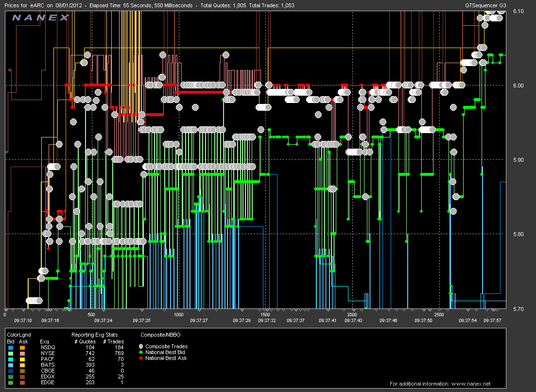
Task: Click the National Best Bid green dot
Action: click(x=142, y=352)
